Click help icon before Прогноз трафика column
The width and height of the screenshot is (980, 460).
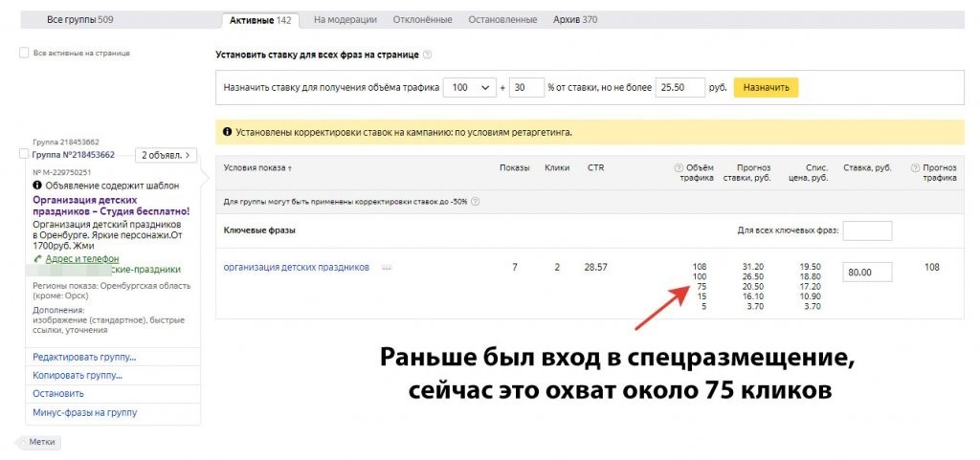[x=916, y=168]
